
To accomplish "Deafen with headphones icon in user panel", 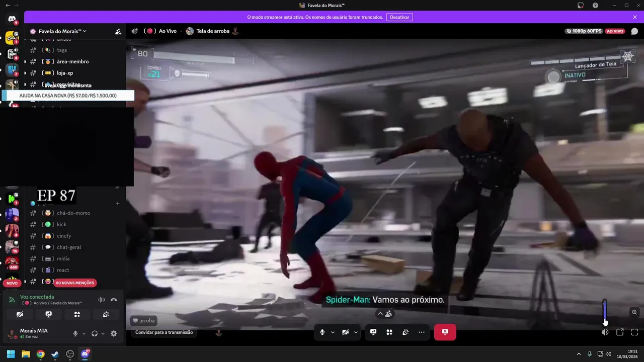I will point(95,333).
